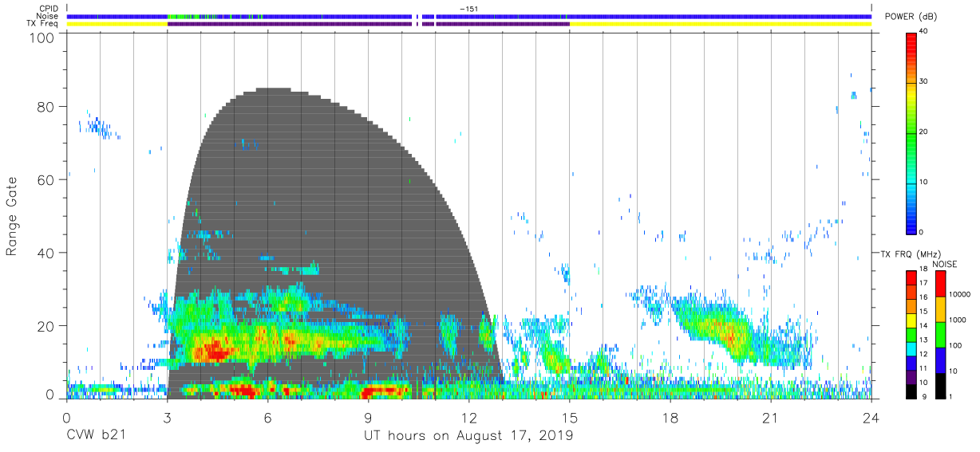Click the NOISE color scale bar

940,335
